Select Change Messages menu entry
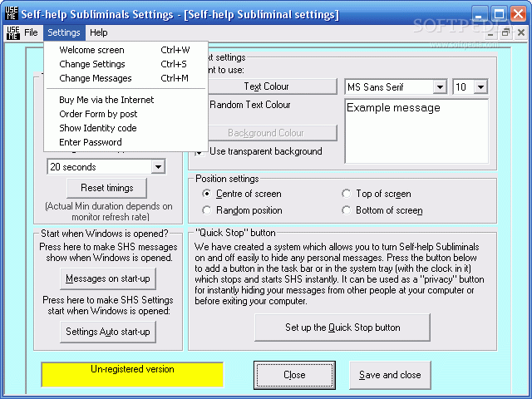Viewport: 532px width, 399px height. (126, 78)
